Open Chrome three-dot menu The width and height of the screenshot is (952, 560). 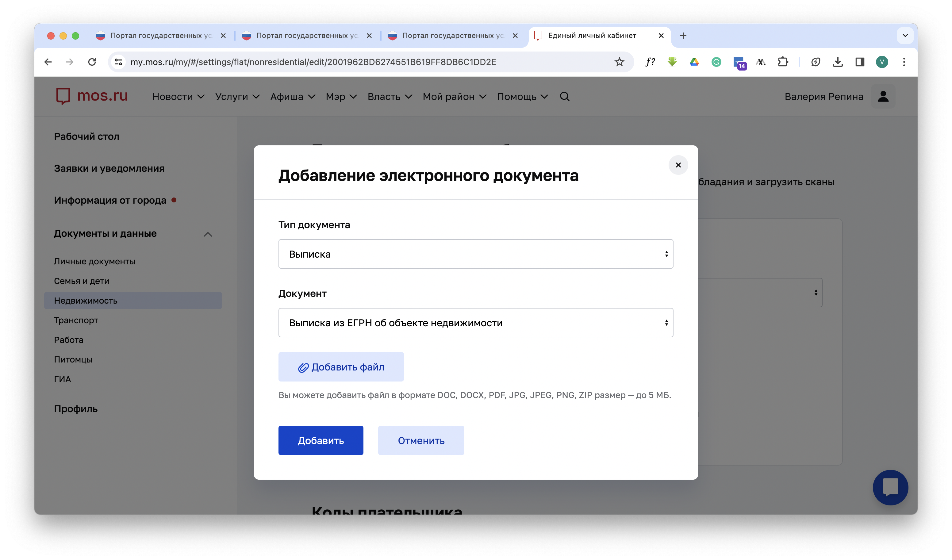pyautogui.click(x=904, y=62)
